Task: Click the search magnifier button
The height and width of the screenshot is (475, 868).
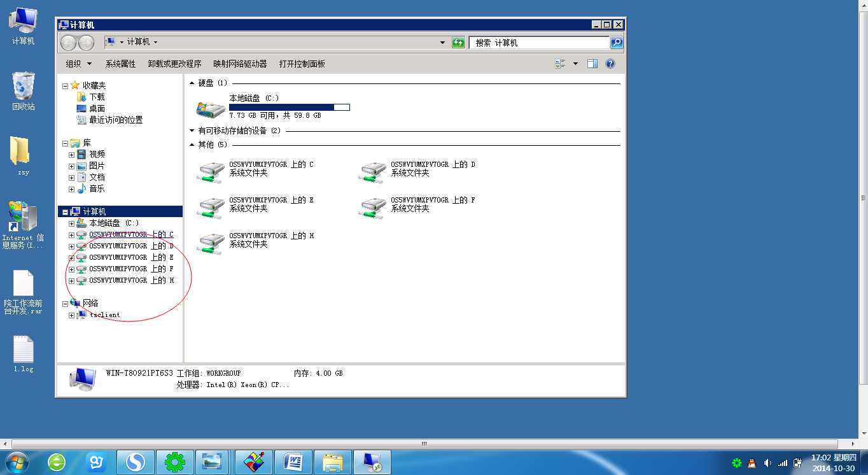Action: click(616, 43)
